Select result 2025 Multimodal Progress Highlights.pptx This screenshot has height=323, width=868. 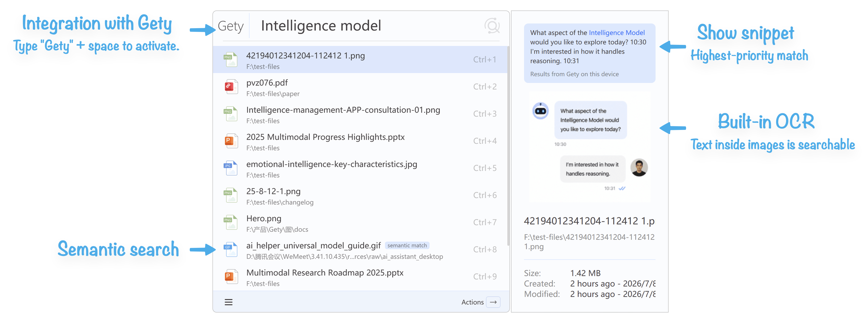360,141
